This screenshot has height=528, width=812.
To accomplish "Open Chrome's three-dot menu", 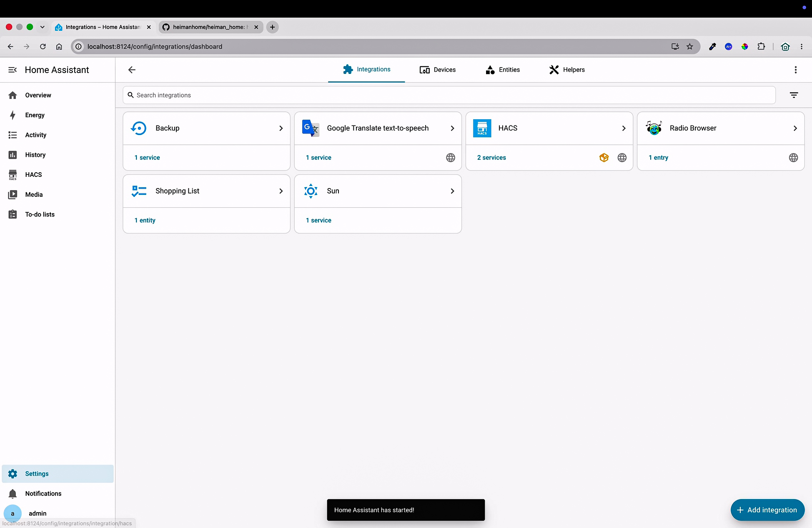I will coord(802,46).
